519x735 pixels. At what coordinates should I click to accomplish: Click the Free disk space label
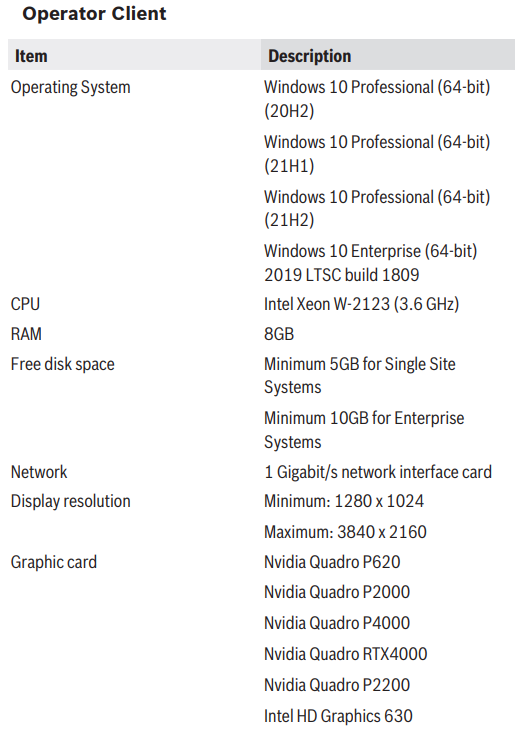[x=62, y=364]
